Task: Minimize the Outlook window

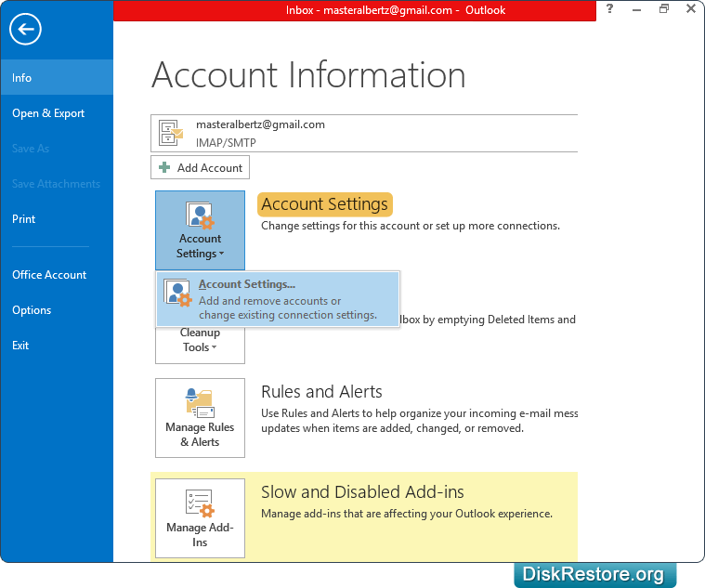Action: pyautogui.click(x=636, y=8)
